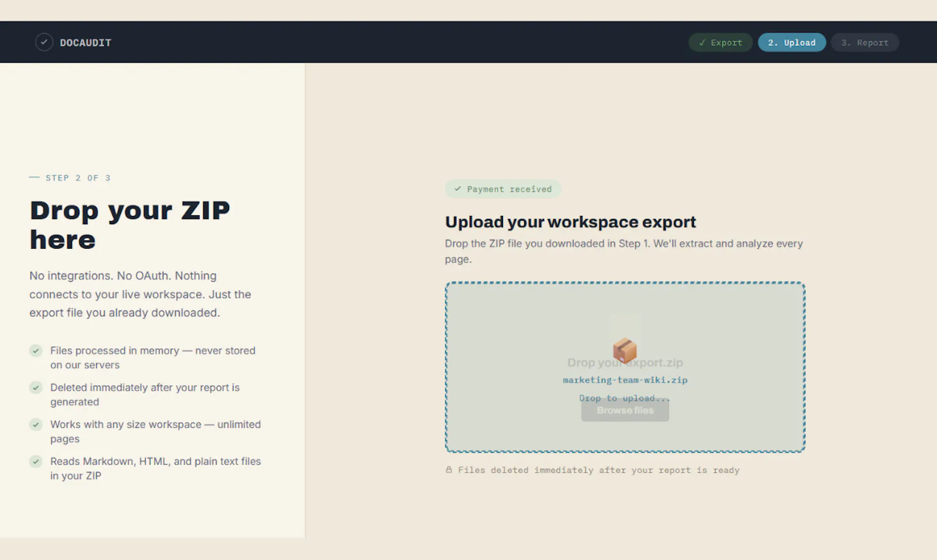
Task: Click the marketing-team-wiki.zip file name
Action: [x=625, y=380]
